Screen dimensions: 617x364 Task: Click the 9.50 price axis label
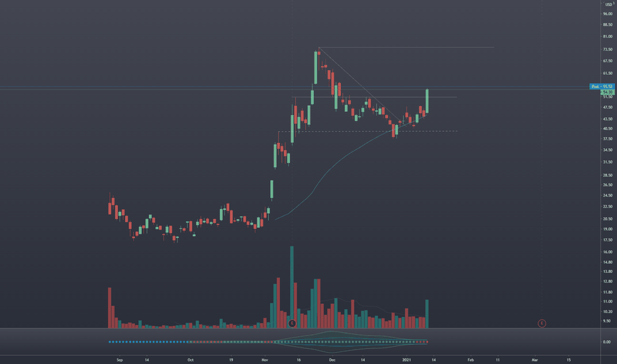click(x=607, y=321)
